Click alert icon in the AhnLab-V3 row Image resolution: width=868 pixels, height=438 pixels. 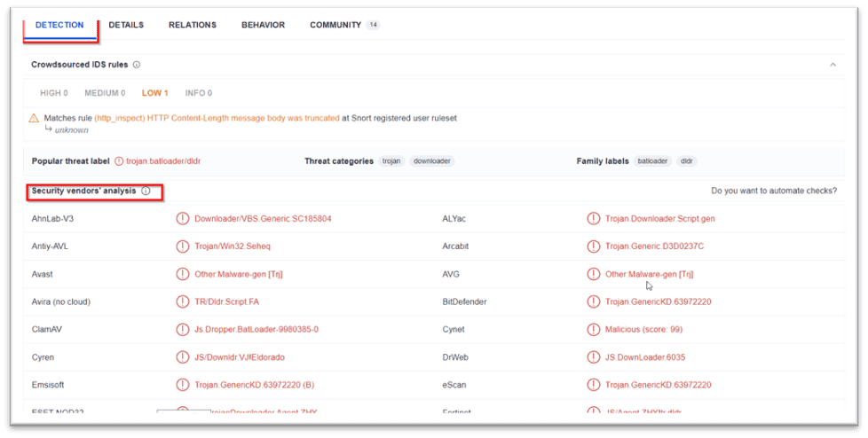(182, 218)
